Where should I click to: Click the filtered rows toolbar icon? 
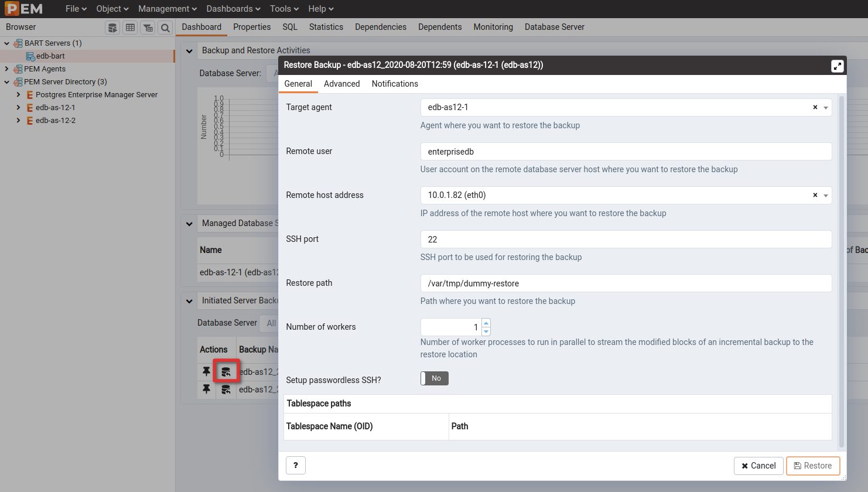click(148, 28)
